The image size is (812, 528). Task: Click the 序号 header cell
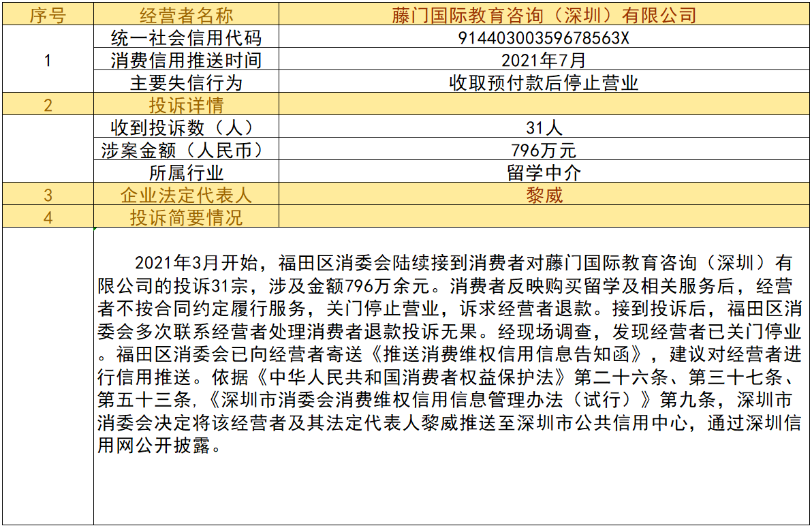(x=48, y=15)
